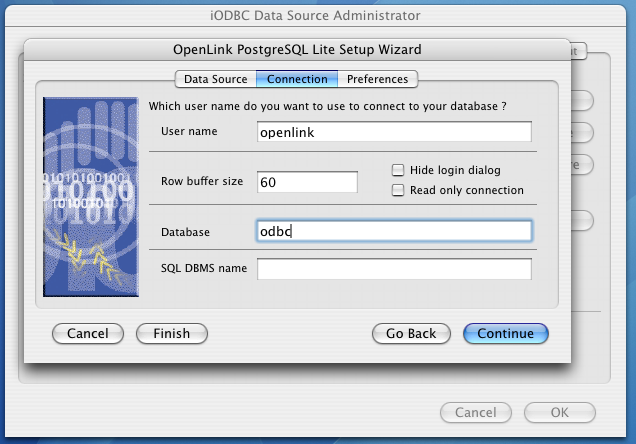Click the 'SQL DBMS name' label
This screenshot has width=636, height=444.
[x=204, y=268]
